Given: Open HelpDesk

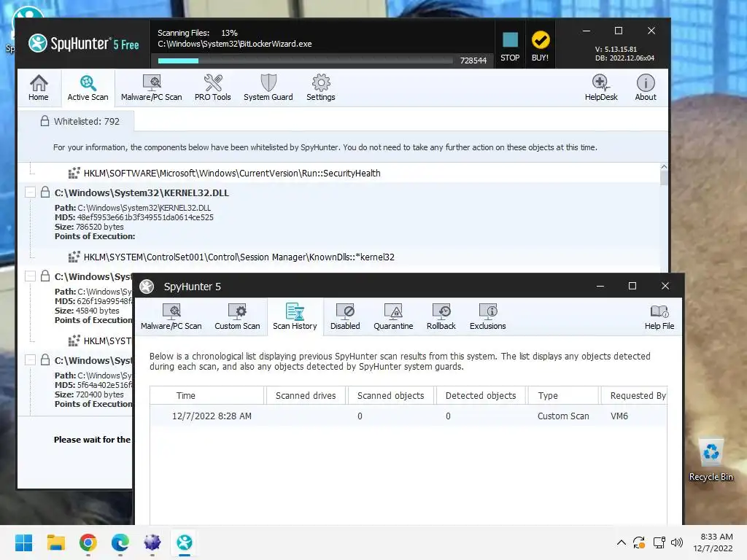Looking at the screenshot, I should [x=601, y=88].
